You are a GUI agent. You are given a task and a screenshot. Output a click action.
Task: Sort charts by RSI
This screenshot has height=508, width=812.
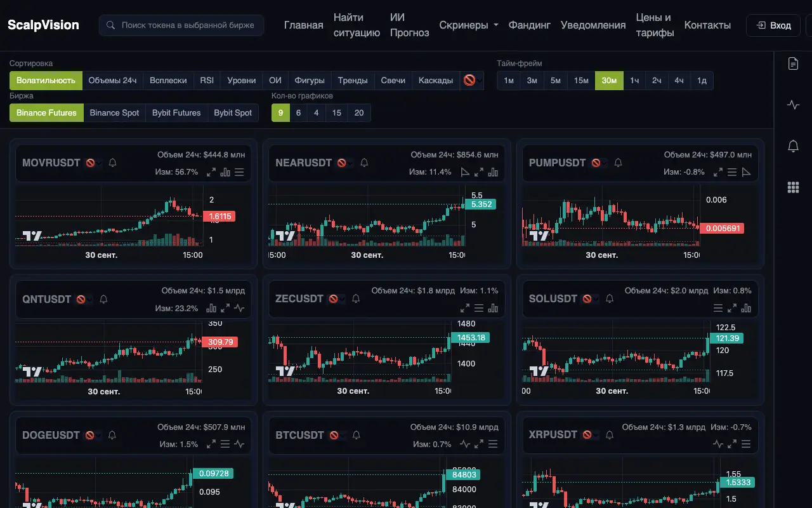pyautogui.click(x=207, y=81)
